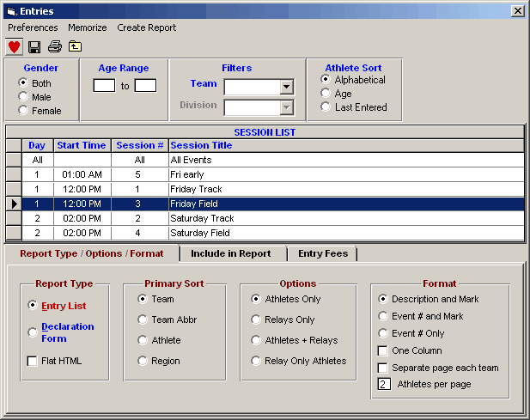Select Both gender radio button
This screenshot has width=530, height=420.
pos(23,82)
